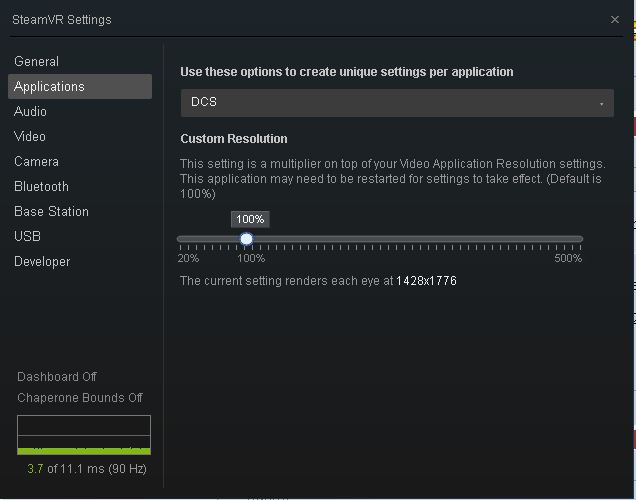Toggle the Chaperone Bounds Off status
Image resolution: width=636 pixels, height=500 pixels.
(x=80, y=398)
